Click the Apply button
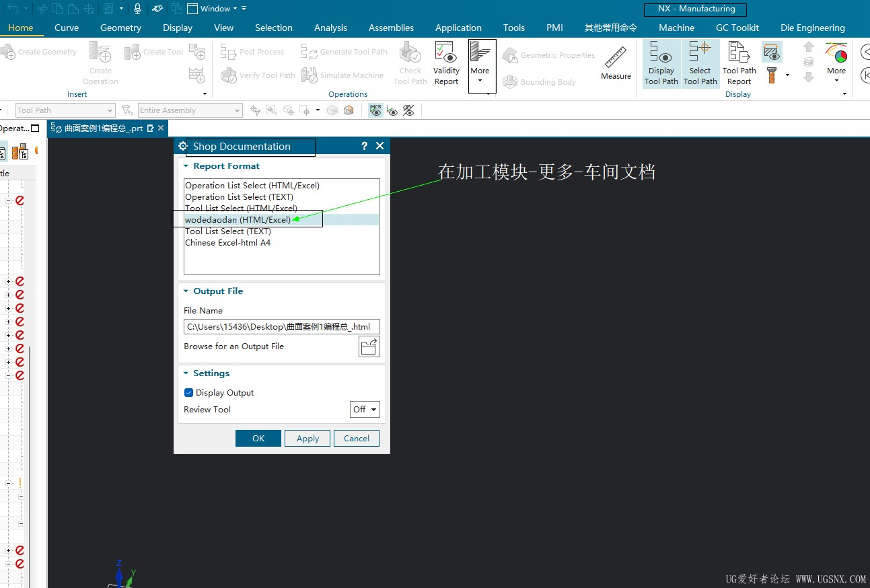 coord(307,438)
